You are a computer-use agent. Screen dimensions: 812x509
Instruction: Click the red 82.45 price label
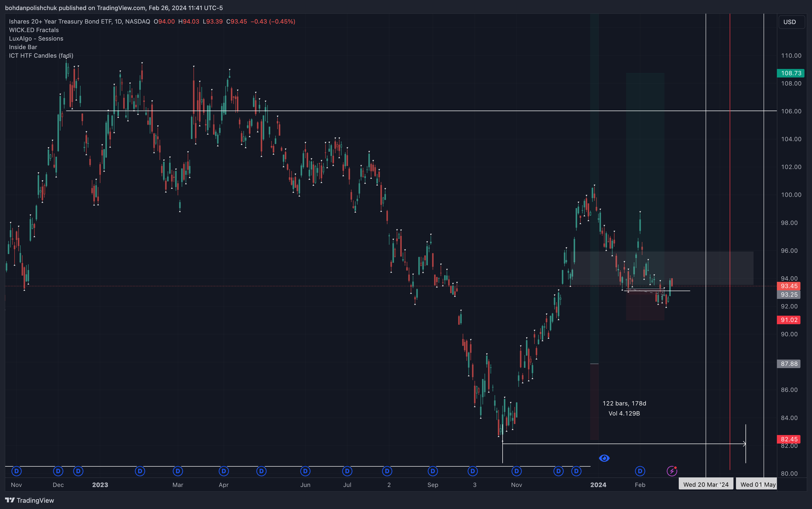[x=789, y=439]
